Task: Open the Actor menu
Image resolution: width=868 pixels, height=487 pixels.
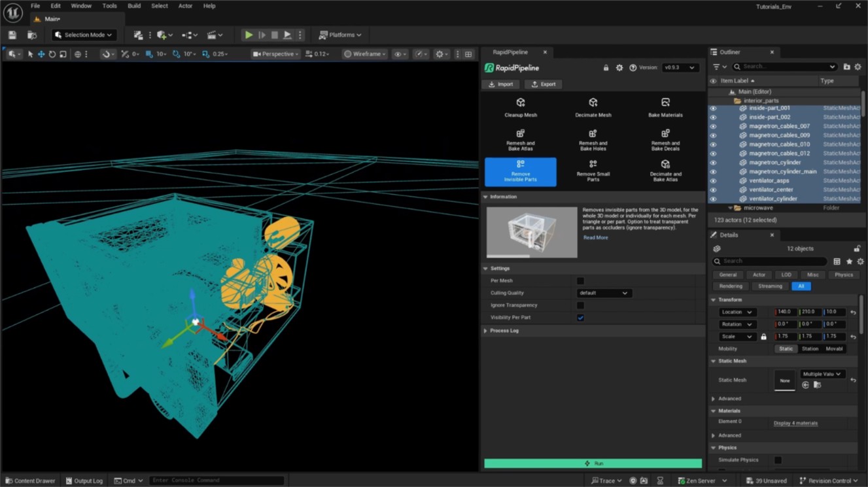Action: [186, 6]
